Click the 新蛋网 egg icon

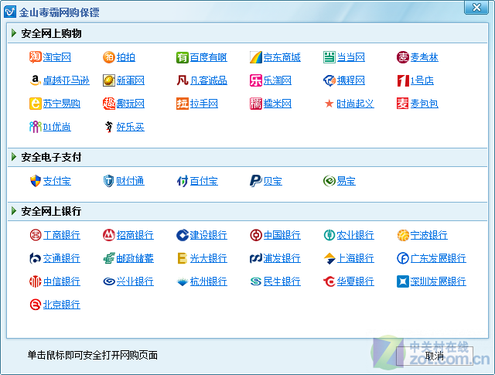[109, 80]
